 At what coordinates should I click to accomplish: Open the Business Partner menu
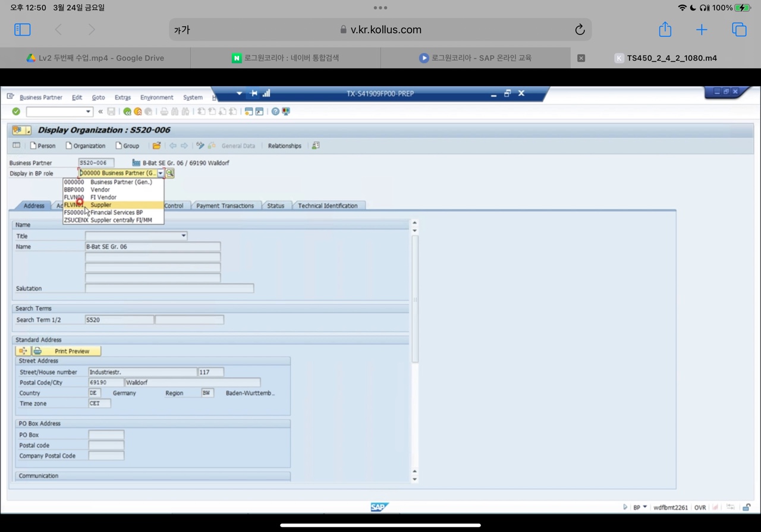click(x=40, y=97)
